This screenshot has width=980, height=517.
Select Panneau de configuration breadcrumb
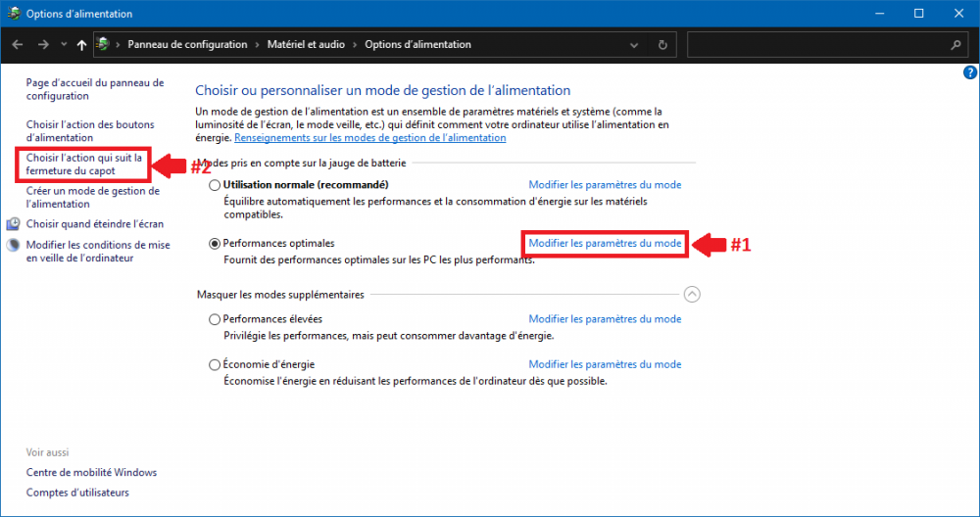click(187, 44)
